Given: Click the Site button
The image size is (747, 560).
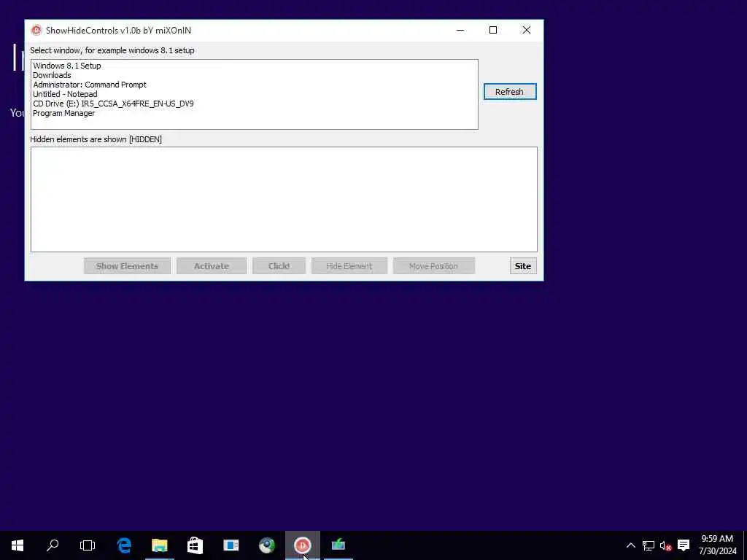Looking at the screenshot, I should tap(523, 266).
